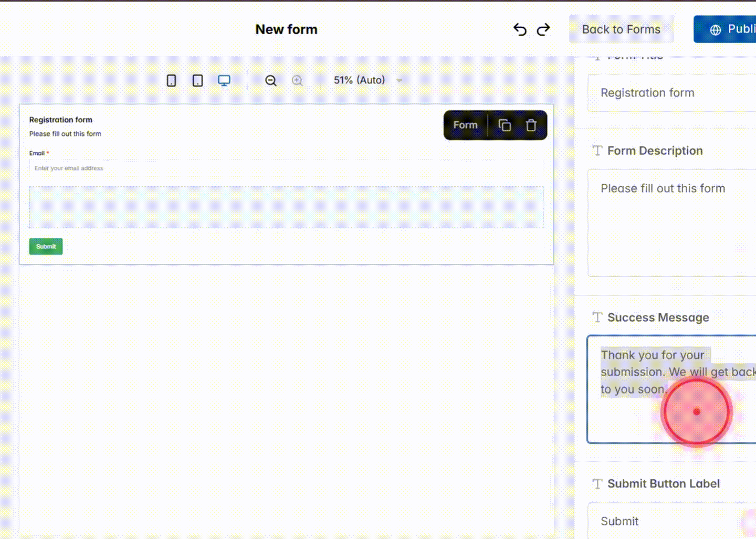Click the email address input in the form
The height and width of the screenshot is (539, 756).
click(286, 168)
